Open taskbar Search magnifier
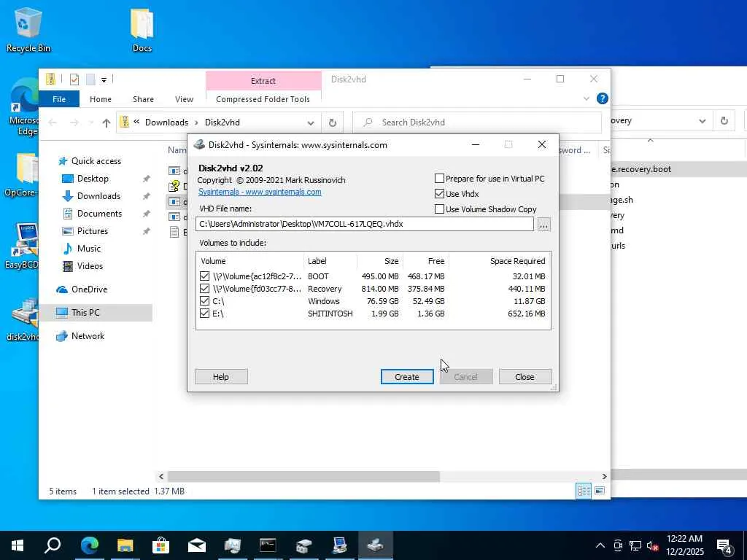747x560 pixels. [x=53, y=545]
